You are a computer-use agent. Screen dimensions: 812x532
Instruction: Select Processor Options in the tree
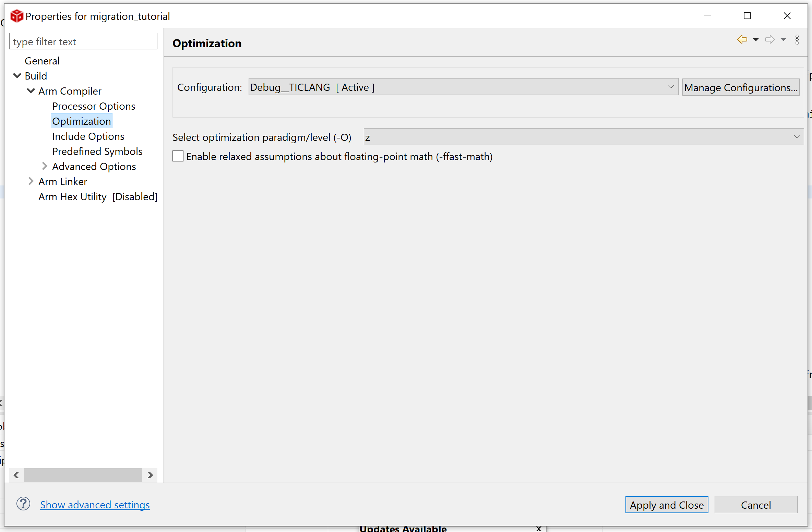click(94, 106)
